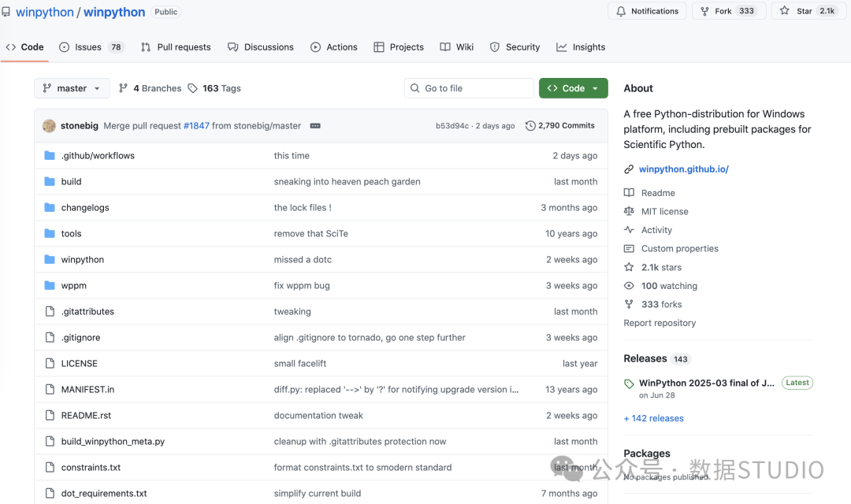This screenshot has height=504, width=851.
Task: Open the Discussions tab
Action: [x=261, y=47]
